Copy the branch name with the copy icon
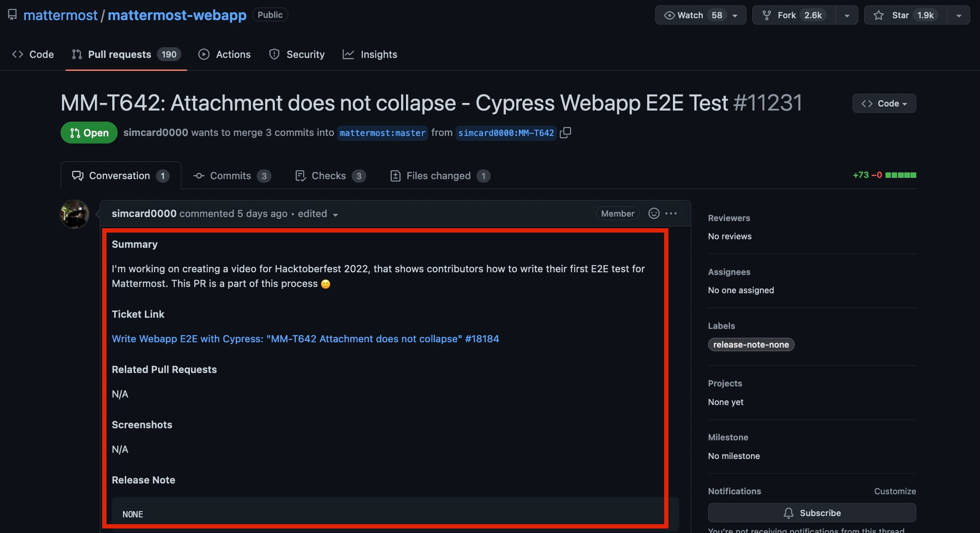Image resolution: width=980 pixels, height=533 pixels. (x=565, y=132)
